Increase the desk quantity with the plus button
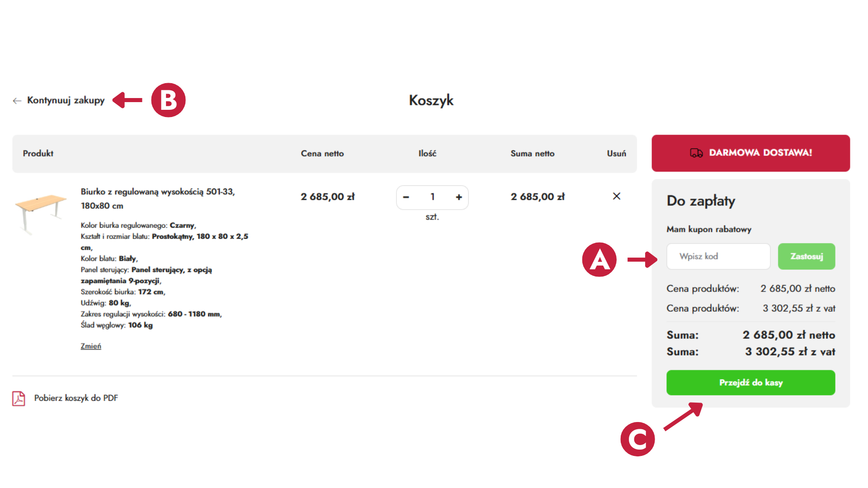The image size is (868, 488). pyautogui.click(x=459, y=197)
